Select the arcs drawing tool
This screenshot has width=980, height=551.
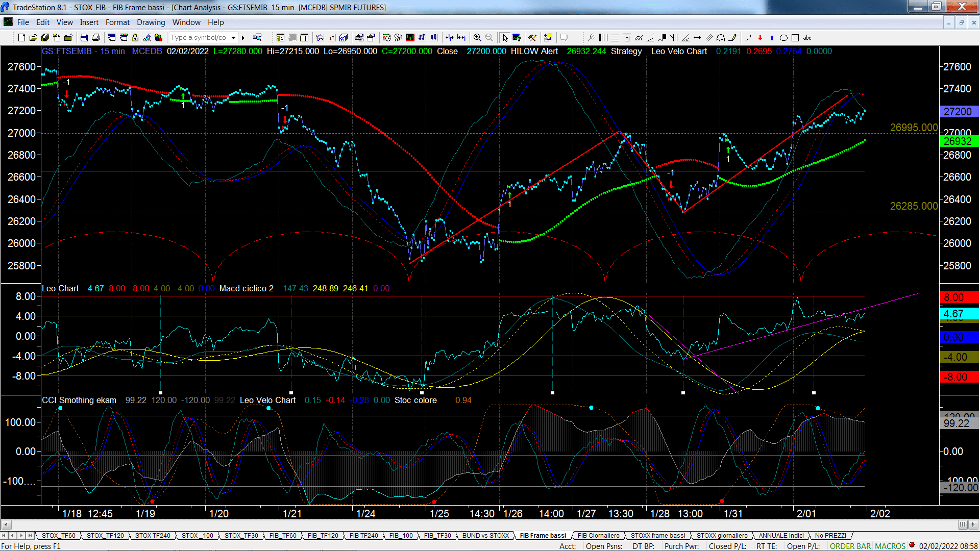[x=721, y=38]
